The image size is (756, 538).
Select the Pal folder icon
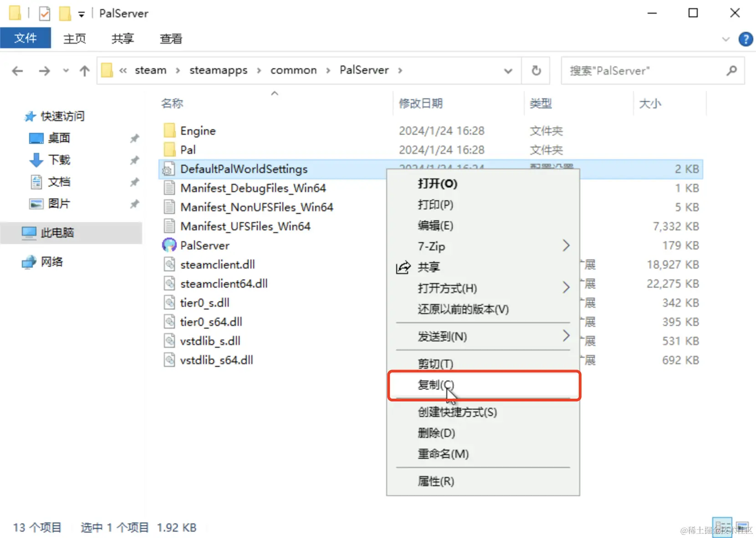point(169,150)
